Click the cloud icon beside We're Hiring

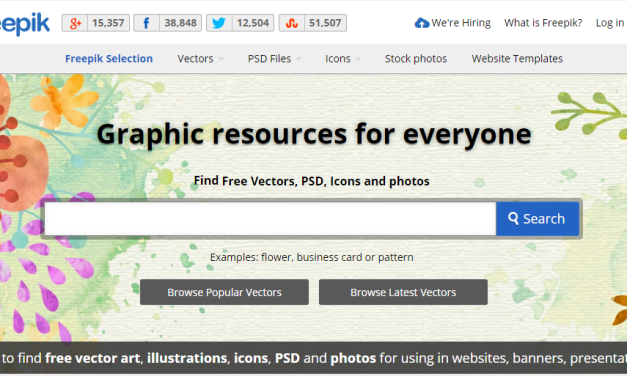pyautogui.click(x=421, y=23)
